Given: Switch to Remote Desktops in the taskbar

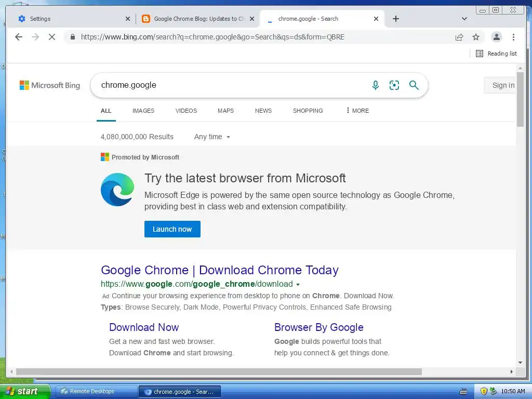Looking at the screenshot, I should click(96, 392).
